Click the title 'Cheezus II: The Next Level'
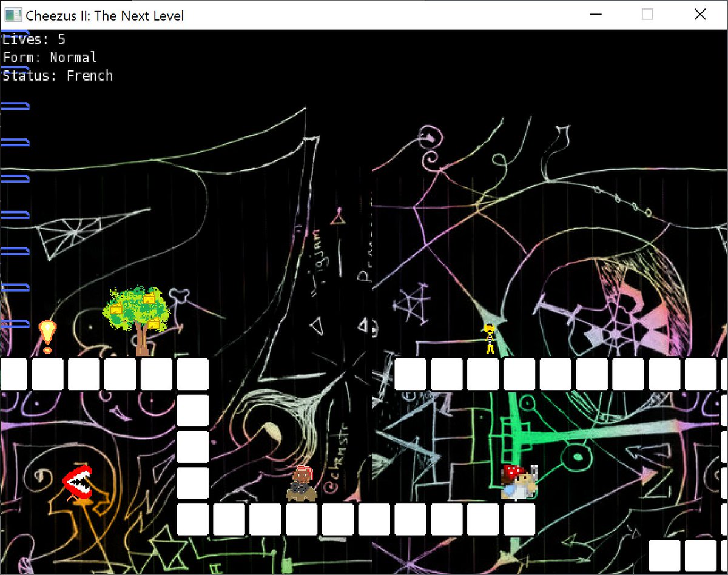The height and width of the screenshot is (575, 728). (x=105, y=15)
